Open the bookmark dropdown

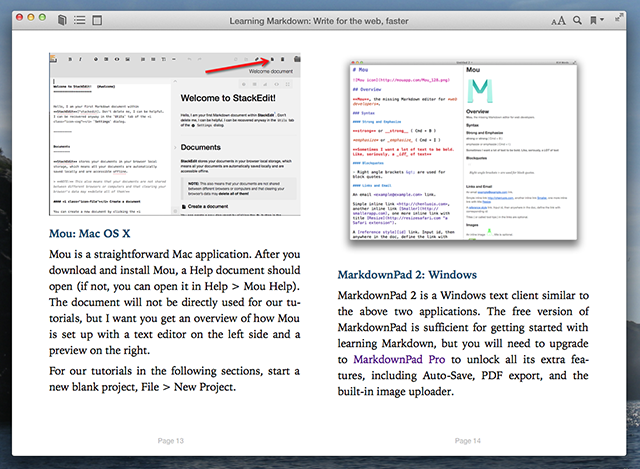(x=596, y=20)
